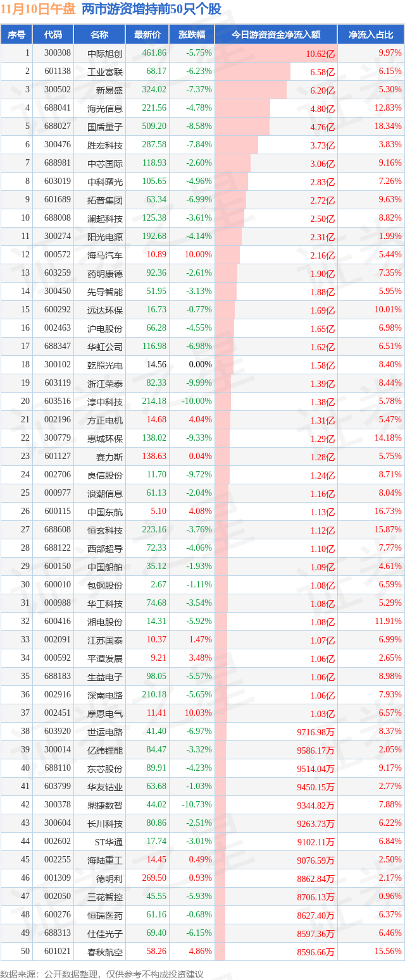Select stock name 沪电股份

106,329
